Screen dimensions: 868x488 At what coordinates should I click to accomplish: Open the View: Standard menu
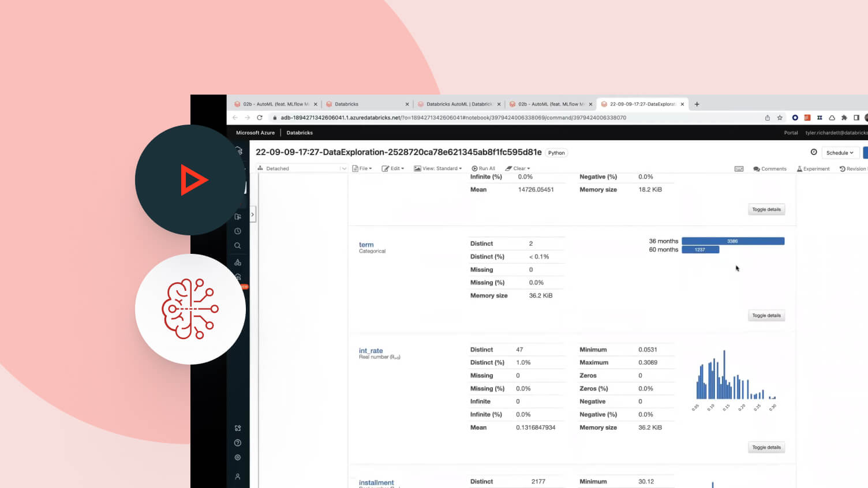438,168
